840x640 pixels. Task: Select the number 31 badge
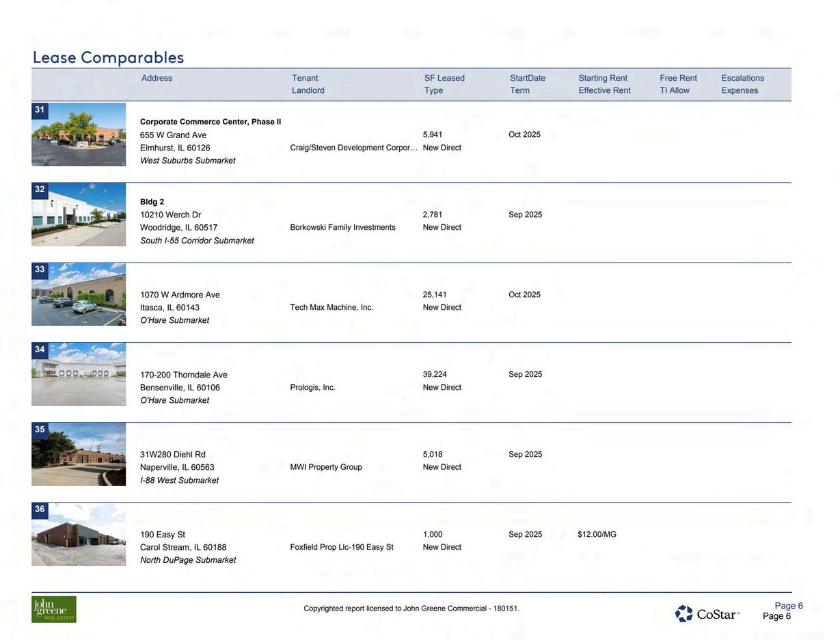(x=40, y=110)
